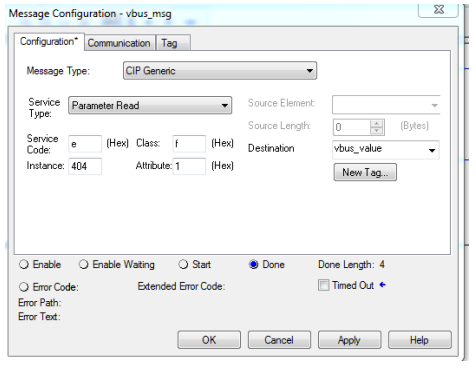Click the Instance field showing 404
476x370 pixels.
coord(85,166)
